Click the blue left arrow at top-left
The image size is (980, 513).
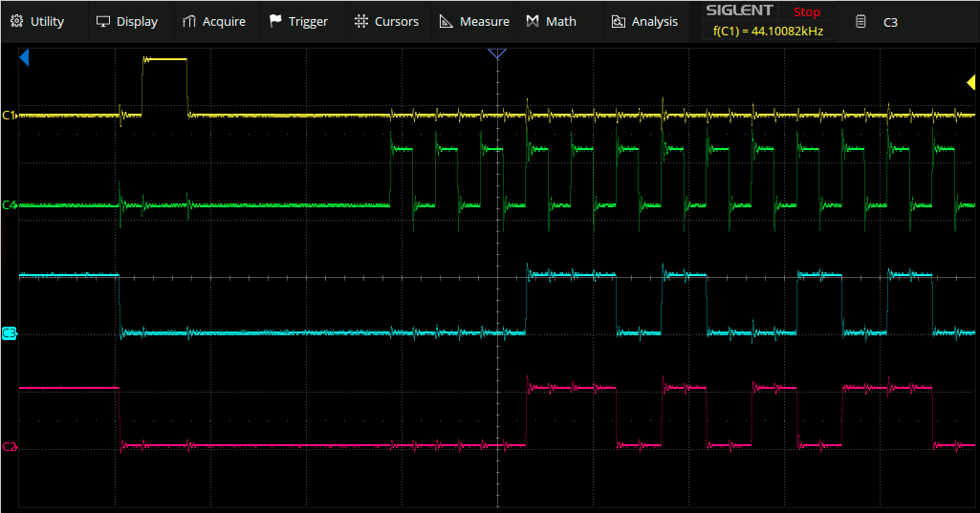[x=24, y=58]
